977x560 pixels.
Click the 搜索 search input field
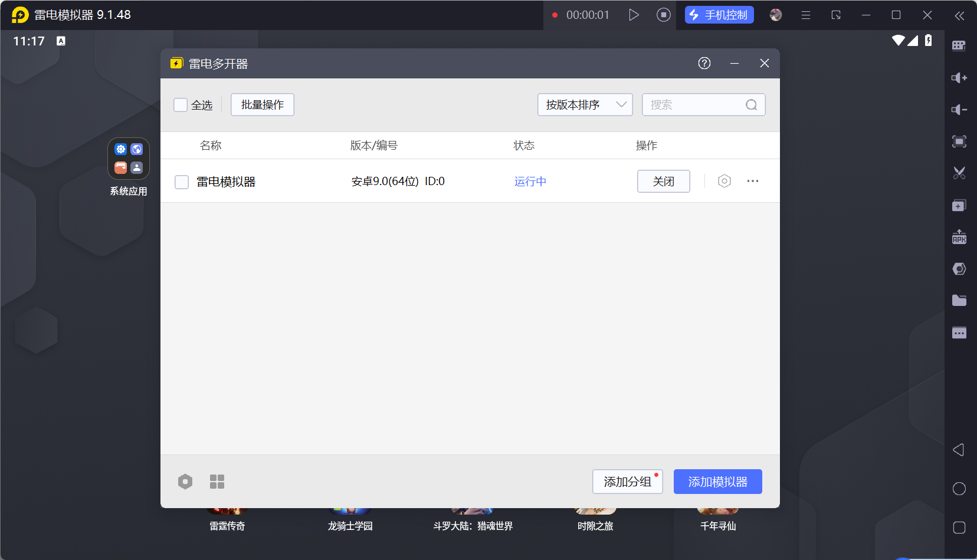[x=695, y=105]
